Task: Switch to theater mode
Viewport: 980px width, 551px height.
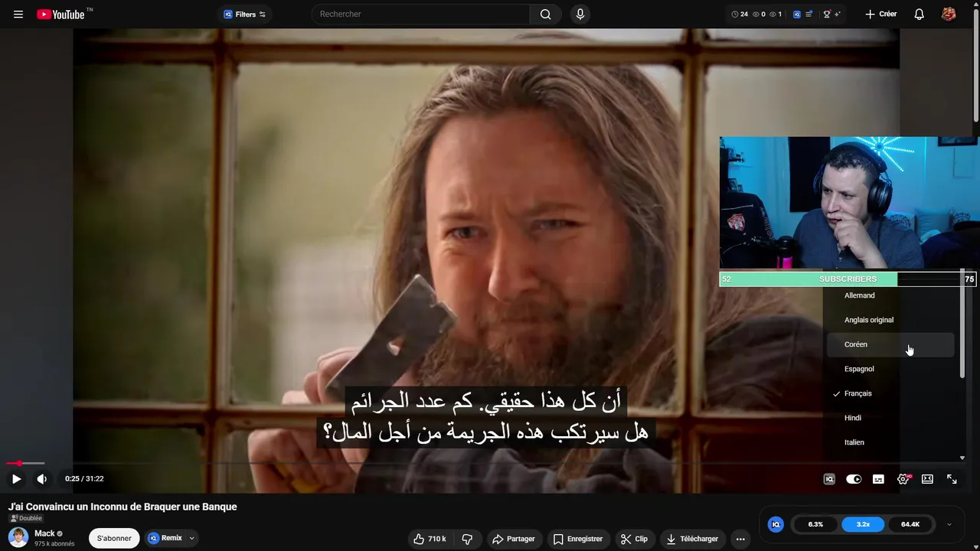Action: [927, 479]
